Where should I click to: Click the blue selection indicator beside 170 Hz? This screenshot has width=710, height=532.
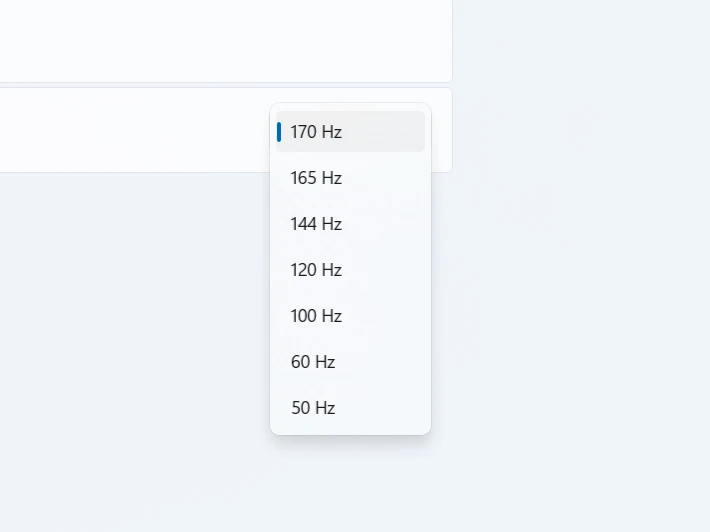279,131
